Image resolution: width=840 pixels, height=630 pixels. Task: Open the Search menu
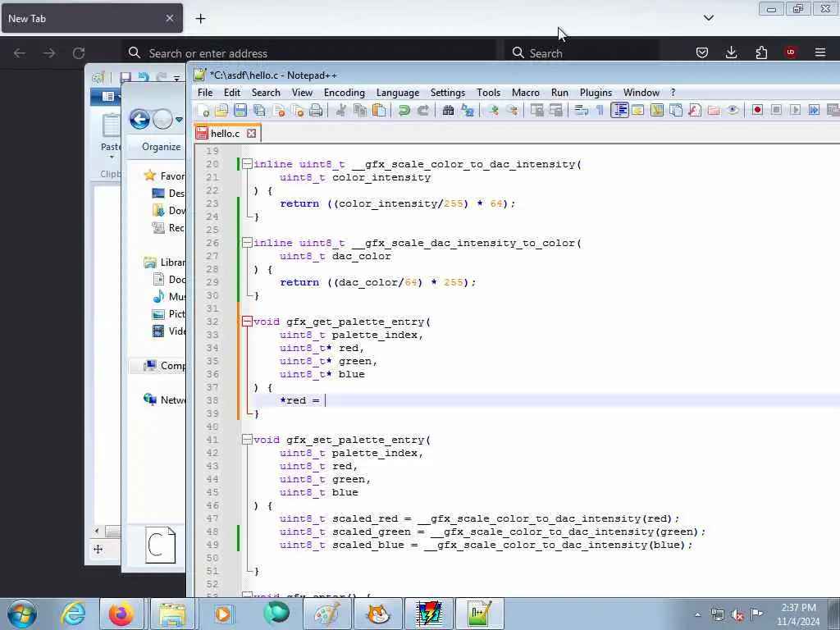click(266, 93)
